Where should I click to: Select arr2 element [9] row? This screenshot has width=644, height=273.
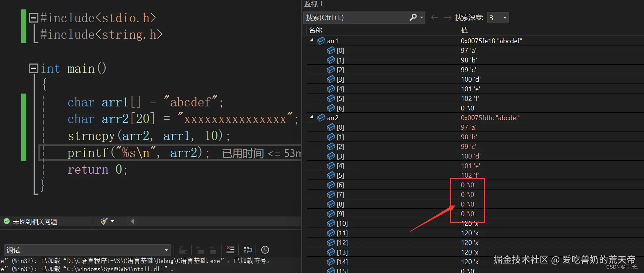[x=475, y=214]
